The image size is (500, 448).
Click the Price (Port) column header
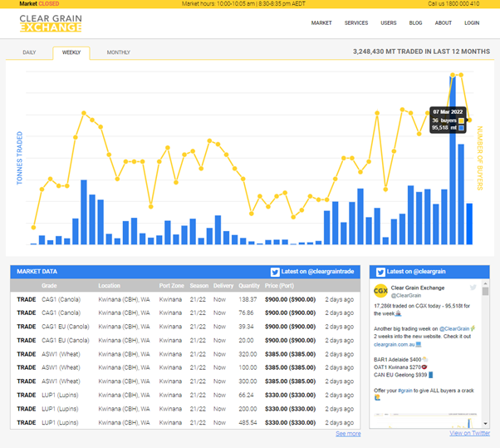(279, 286)
